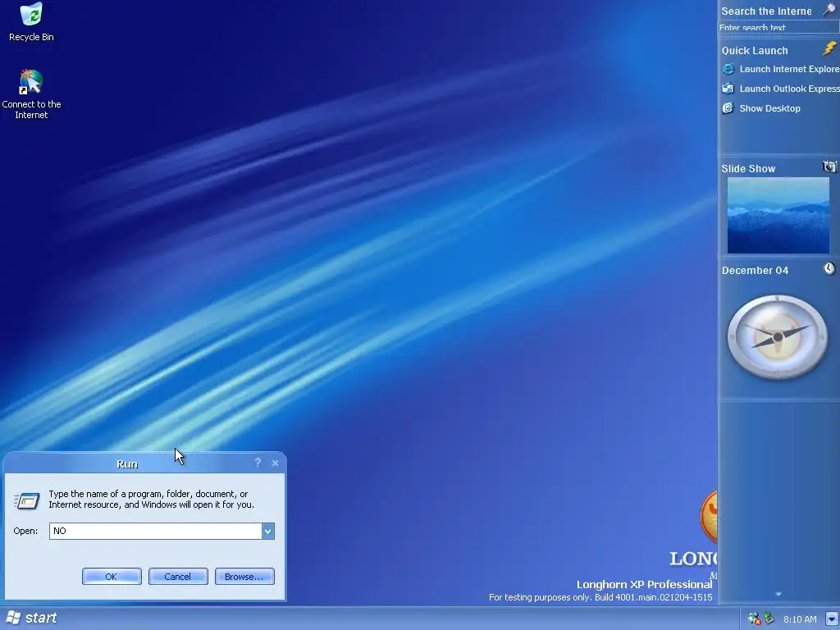Click the Slide Show heading text
840x630 pixels.
tap(748, 169)
